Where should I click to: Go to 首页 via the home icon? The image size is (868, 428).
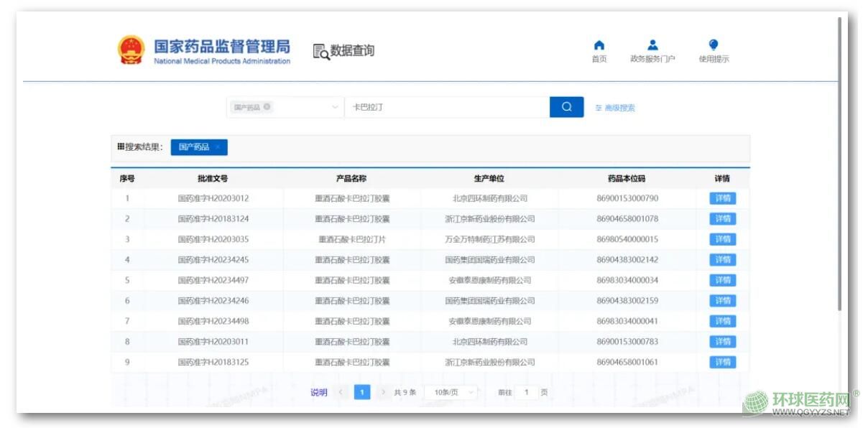[599, 46]
